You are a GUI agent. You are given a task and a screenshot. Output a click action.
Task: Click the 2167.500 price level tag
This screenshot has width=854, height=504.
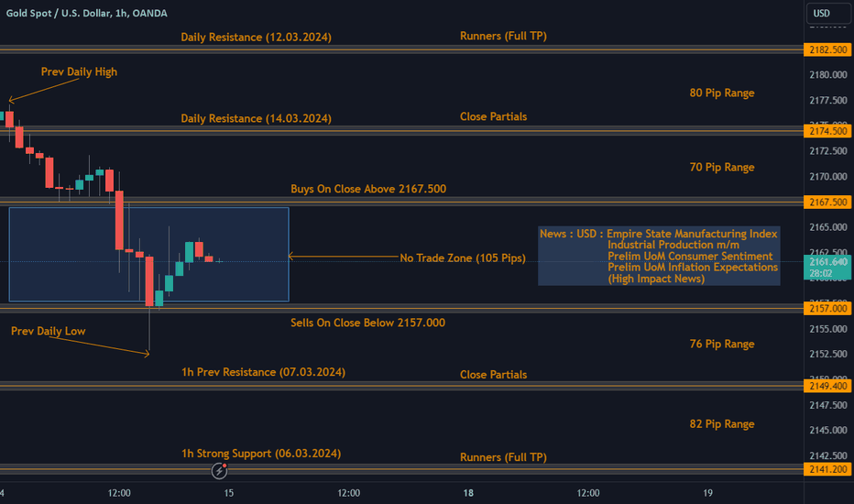click(827, 203)
